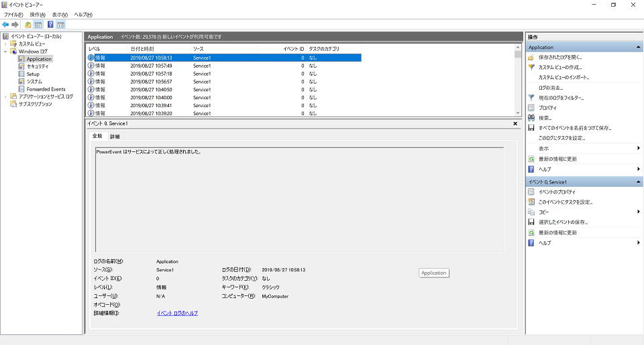Click the コピー action icon
Screen dimensions: 644x345
point(531,212)
